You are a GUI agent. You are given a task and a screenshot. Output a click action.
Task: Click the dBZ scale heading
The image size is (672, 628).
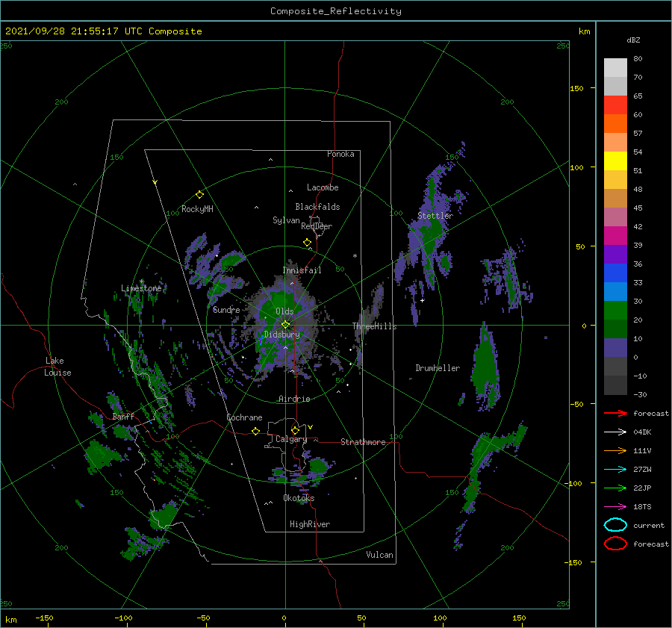click(633, 40)
